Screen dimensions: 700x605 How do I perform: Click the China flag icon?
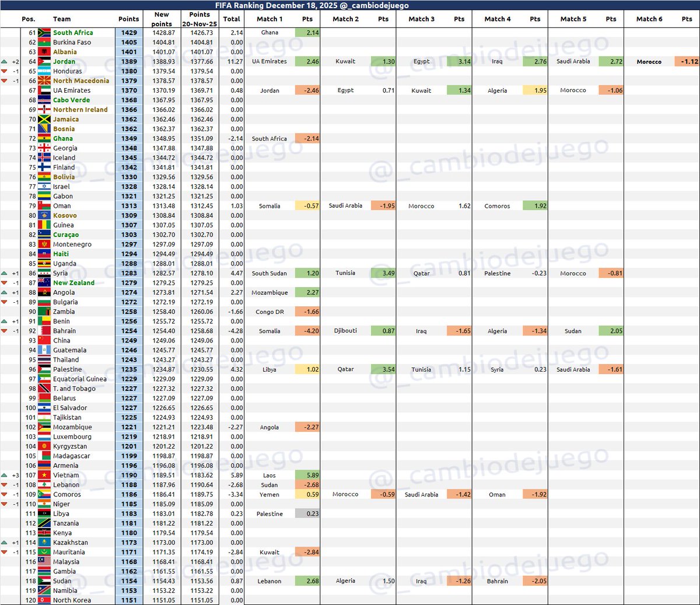44,341
